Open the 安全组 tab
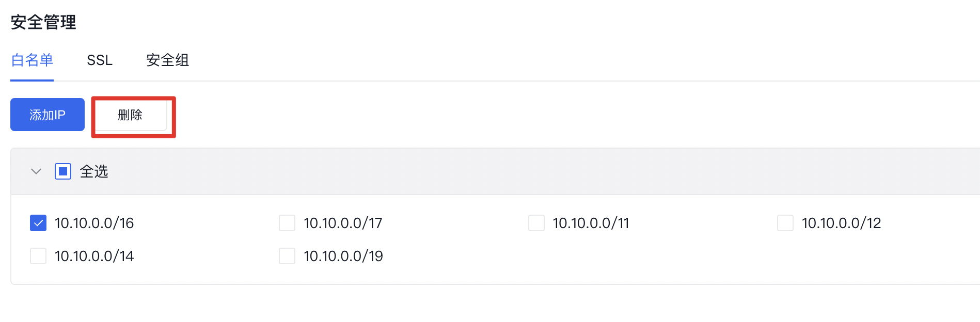This screenshot has width=980, height=322. click(x=168, y=60)
